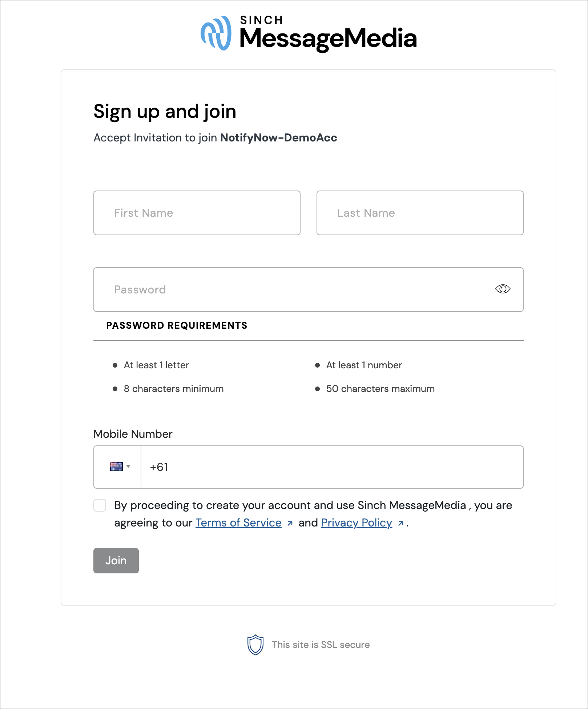This screenshot has height=709, width=588.
Task: Click the Australian flag icon
Action: [116, 466]
